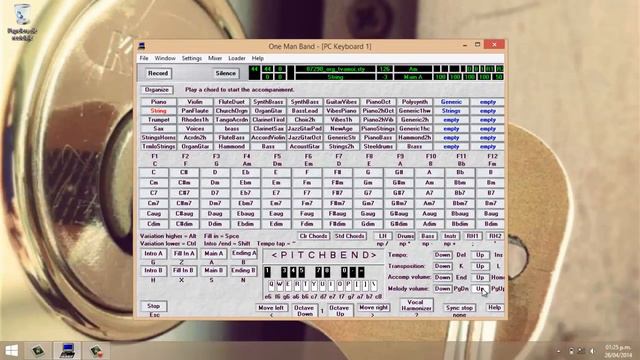Play the F#m7 chord button

point(338,203)
